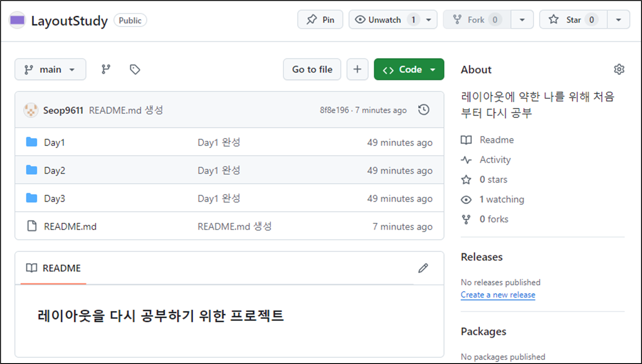Open the main branch selector dropdown
Image resolution: width=642 pixels, height=364 pixels.
50,69
